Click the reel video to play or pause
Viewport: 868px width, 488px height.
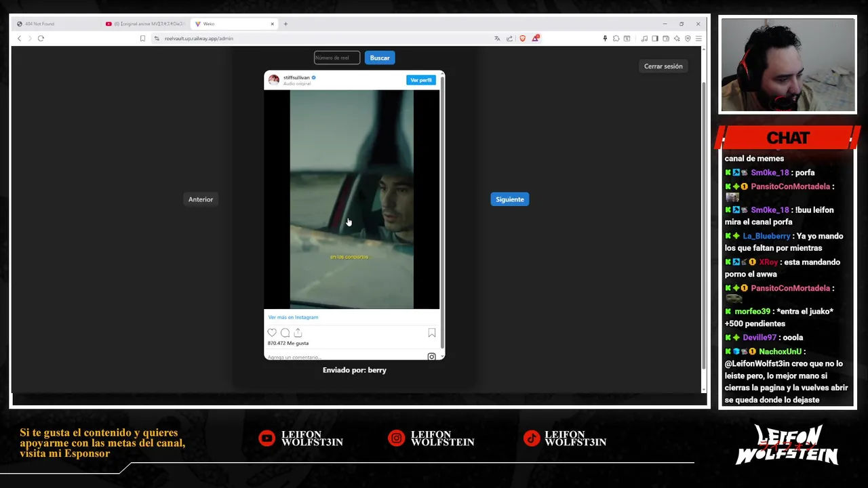pos(352,199)
